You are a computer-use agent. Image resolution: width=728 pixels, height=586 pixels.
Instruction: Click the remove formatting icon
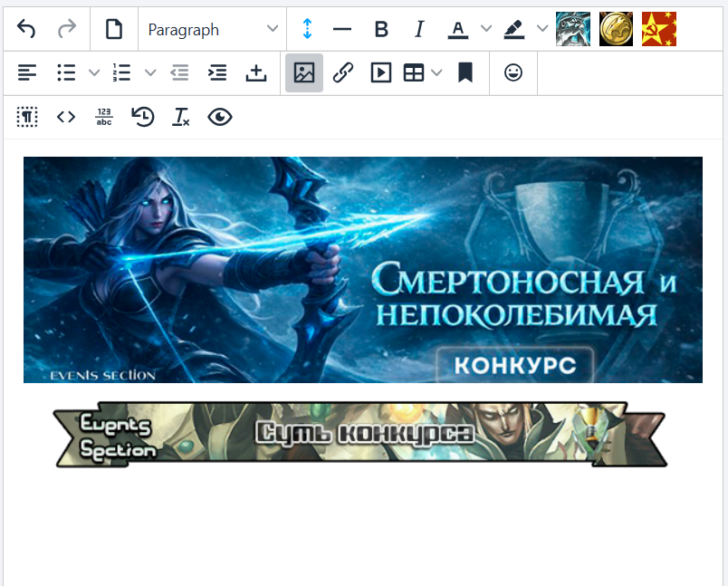pos(181,117)
